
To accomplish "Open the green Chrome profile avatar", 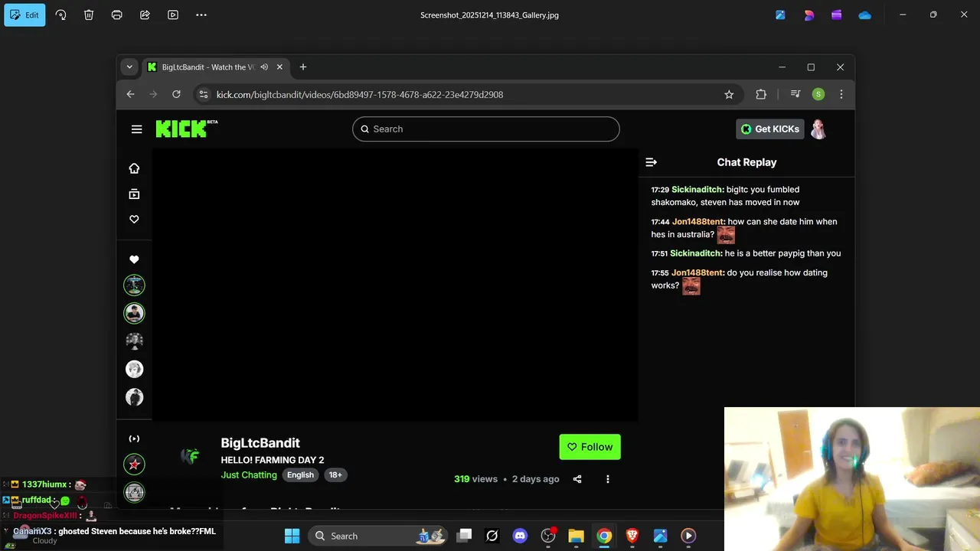I will [818, 94].
